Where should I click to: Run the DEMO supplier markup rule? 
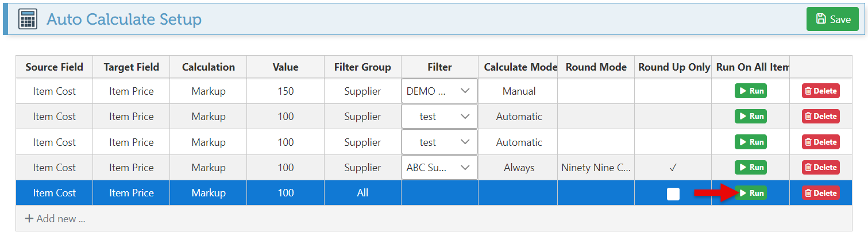[x=750, y=91]
